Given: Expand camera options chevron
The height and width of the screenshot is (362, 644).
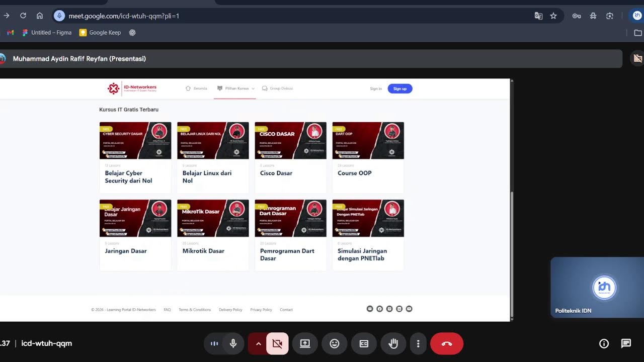Looking at the screenshot, I should (258, 344).
